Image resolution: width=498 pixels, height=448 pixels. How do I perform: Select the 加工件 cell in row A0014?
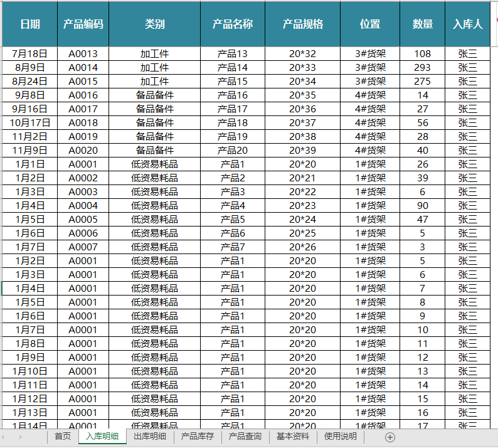[155, 67]
